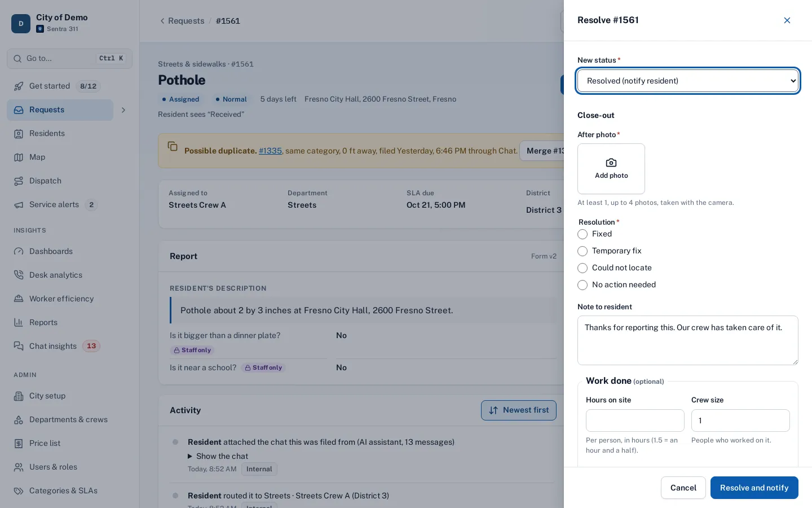Cancel the resolve dialog
This screenshot has width=812, height=508.
point(683,488)
